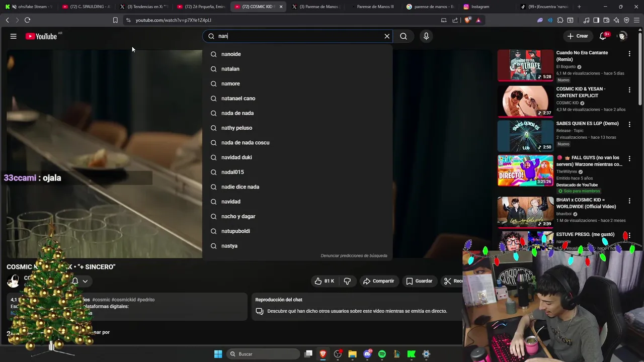Open options for 'BHAVI x COSMIC KID' video
The height and width of the screenshot is (362, 644).
point(629,201)
